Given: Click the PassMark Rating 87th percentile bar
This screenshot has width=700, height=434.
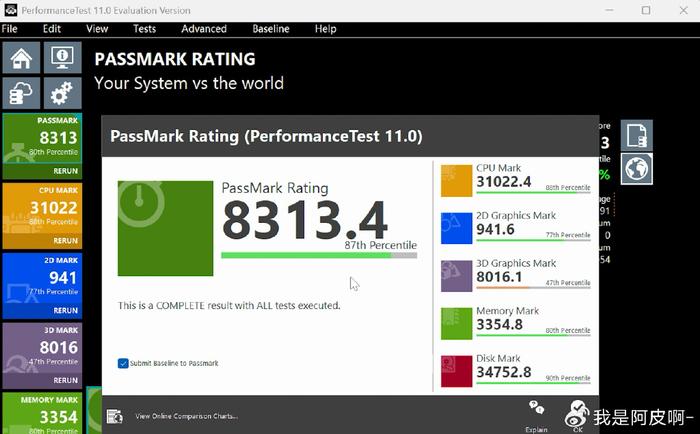Looking at the screenshot, I should [x=319, y=255].
